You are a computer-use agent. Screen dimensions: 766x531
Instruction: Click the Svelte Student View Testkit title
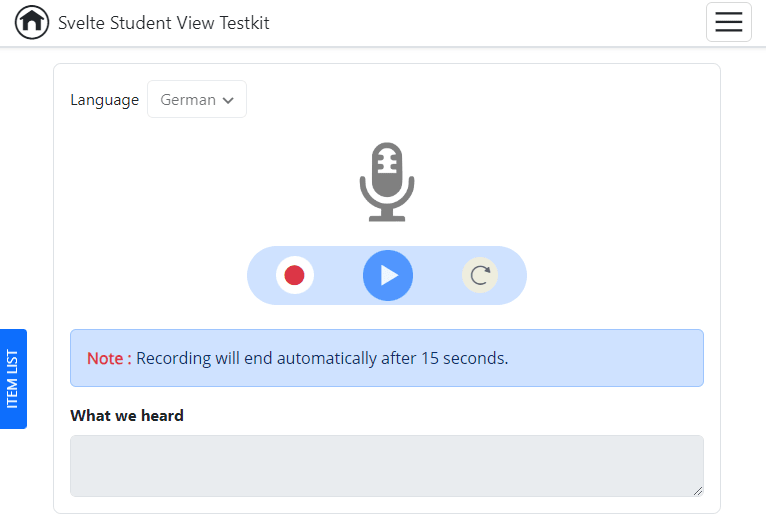click(163, 23)
